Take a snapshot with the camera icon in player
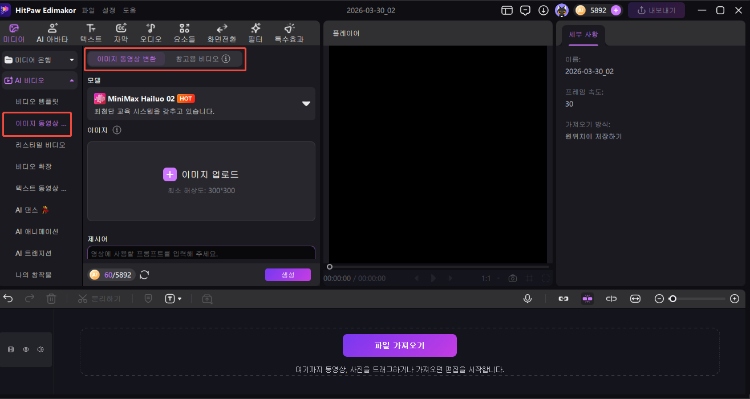The width and height of the screenshot is (750, 399). point(513,278)
